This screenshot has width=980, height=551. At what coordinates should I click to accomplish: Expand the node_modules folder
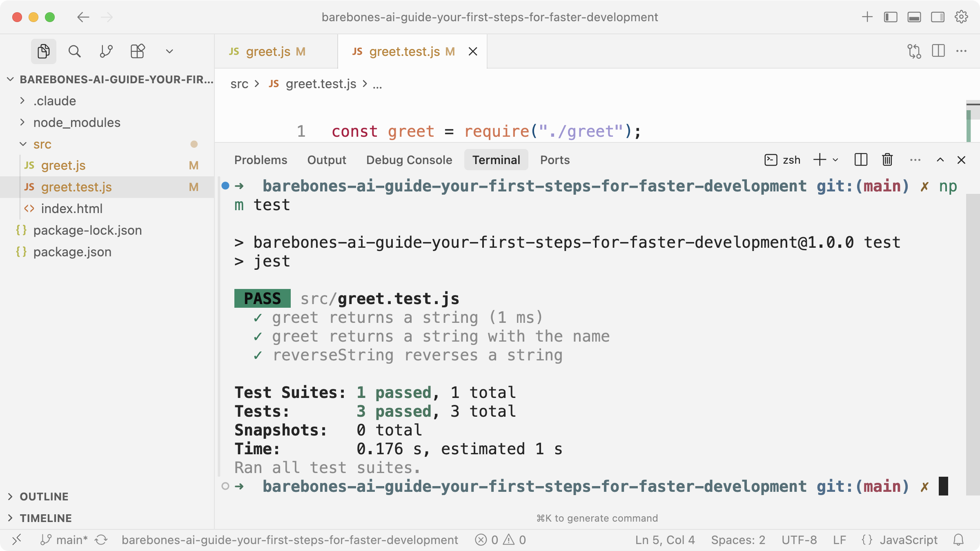point(77,122)
